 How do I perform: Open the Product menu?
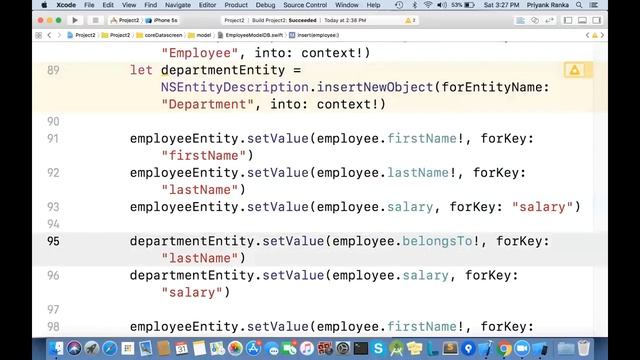pos(236,5)
